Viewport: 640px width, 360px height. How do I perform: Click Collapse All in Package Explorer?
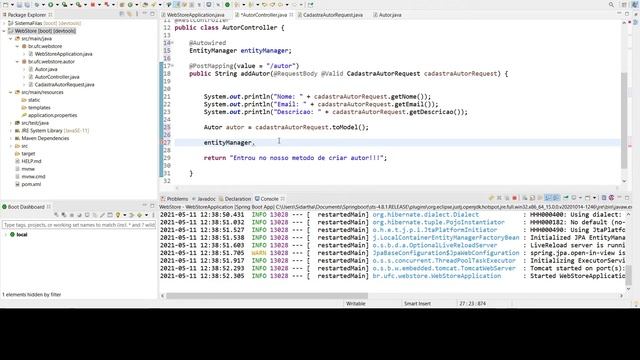(122, 14)
